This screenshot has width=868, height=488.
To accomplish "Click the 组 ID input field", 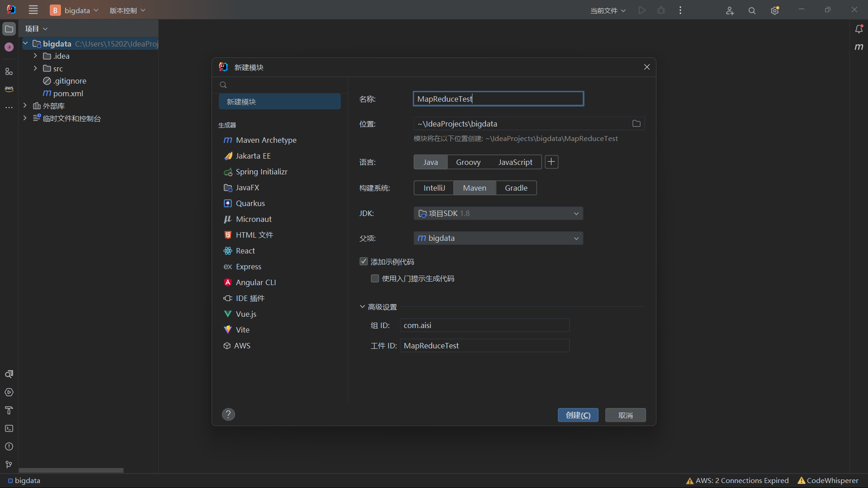I will [484, 325].
